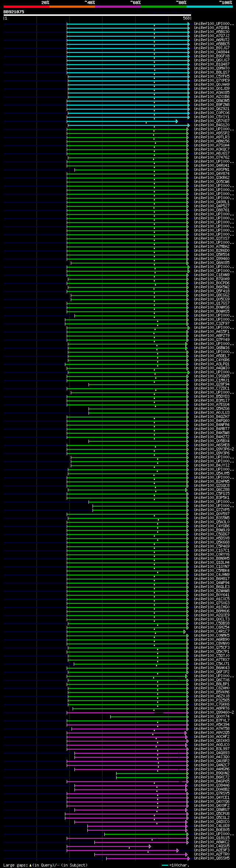This screenshot has height=868, width=236.
Task: Select the UniRef100_Q3KR62 label
Action: [212, 178]
